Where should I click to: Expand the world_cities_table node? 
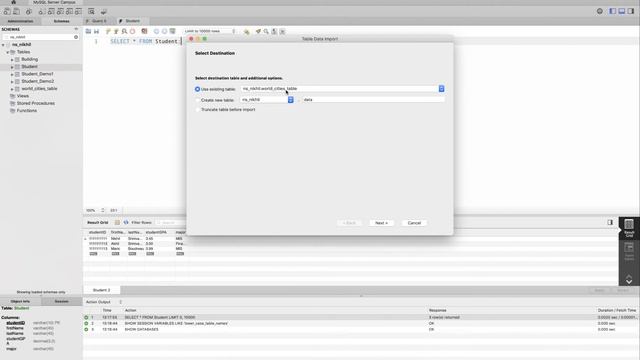click(12, 89)
